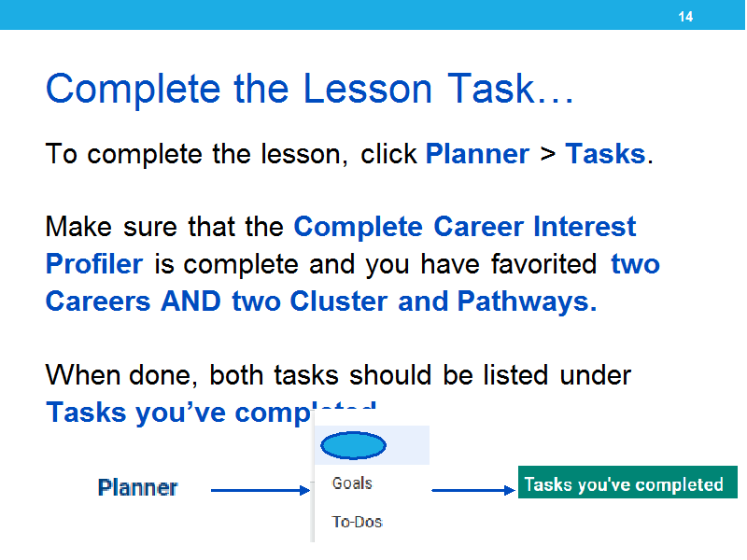Select To-Dos in the Planner menu
This screenshot has height=560, width=747.
[358, 522]
